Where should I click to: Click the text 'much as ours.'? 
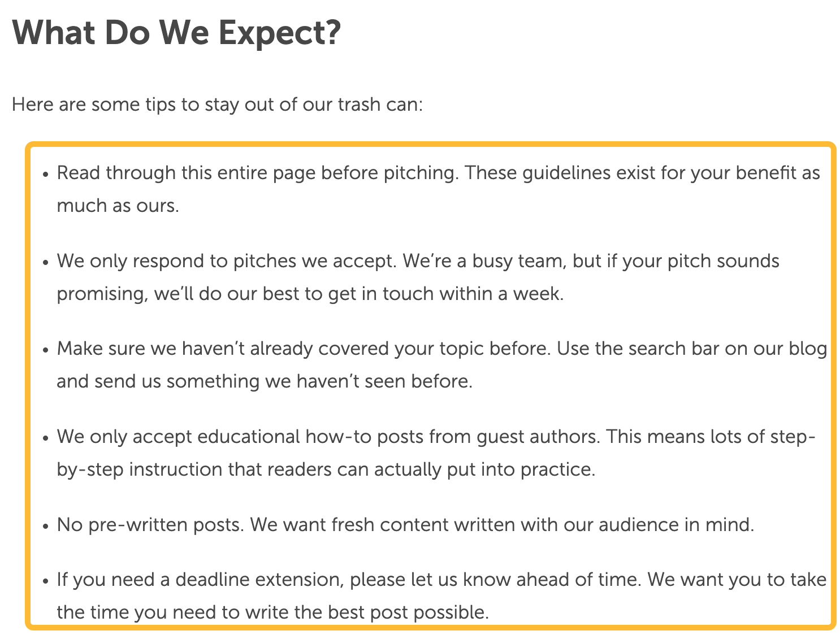pos(118,206)
